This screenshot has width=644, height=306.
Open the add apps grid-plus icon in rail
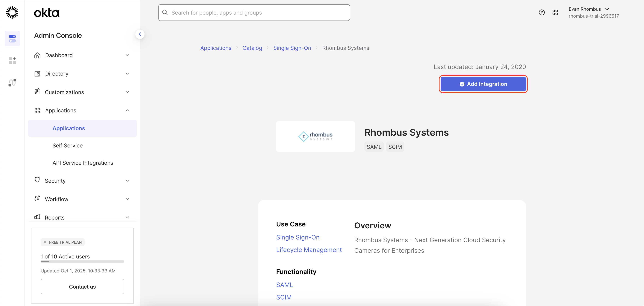pos(12,61)
